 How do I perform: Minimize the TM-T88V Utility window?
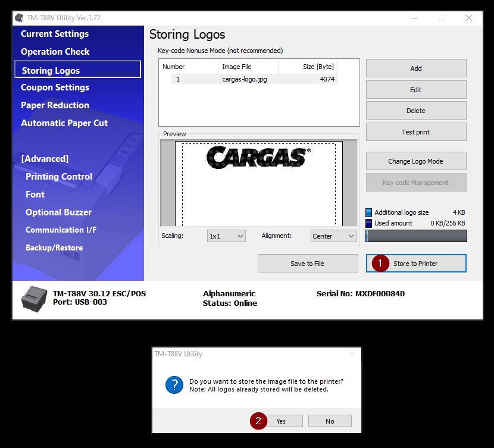[415, 18]
